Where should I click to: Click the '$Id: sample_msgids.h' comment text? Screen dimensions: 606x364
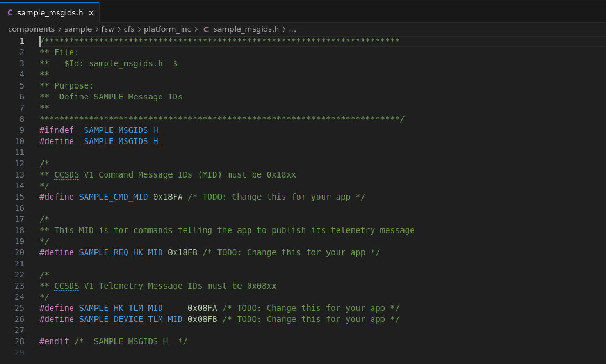point(114,64)
